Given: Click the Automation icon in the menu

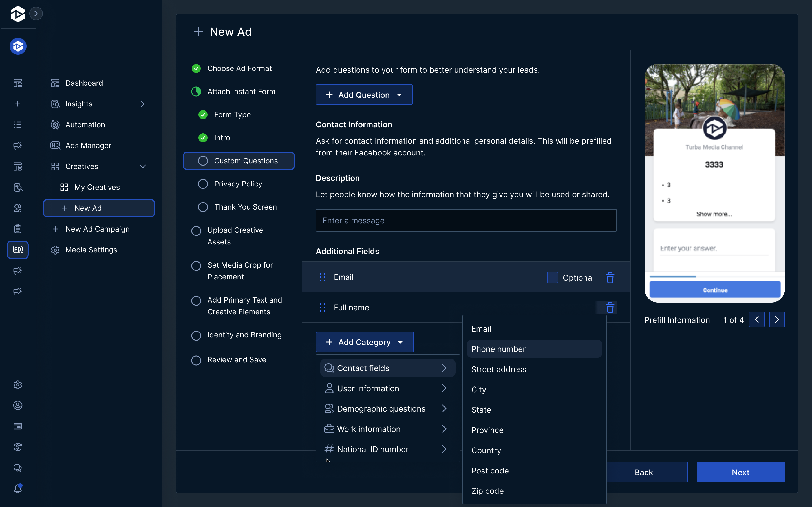Looking at the screenshot, I should pos(55,125).
